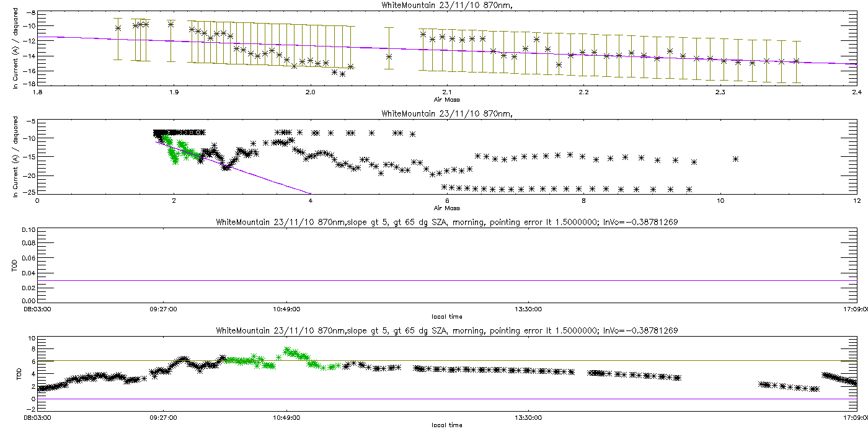Click the 13:30:00 tick under the bottom plot
Viewport: 868px width, 434px height.
[527, 417]
